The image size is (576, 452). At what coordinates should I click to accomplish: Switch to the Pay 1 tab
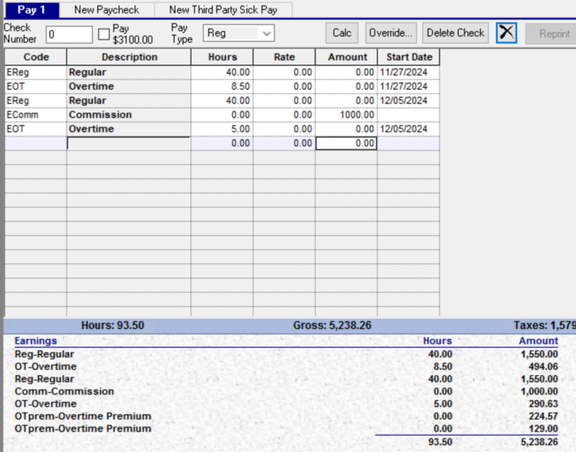[32, 10]
